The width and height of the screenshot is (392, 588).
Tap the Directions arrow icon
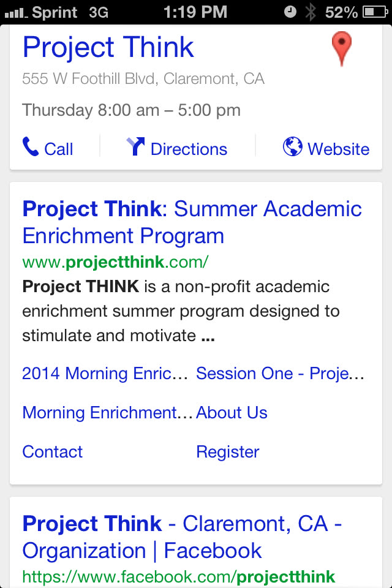(135, 147)
